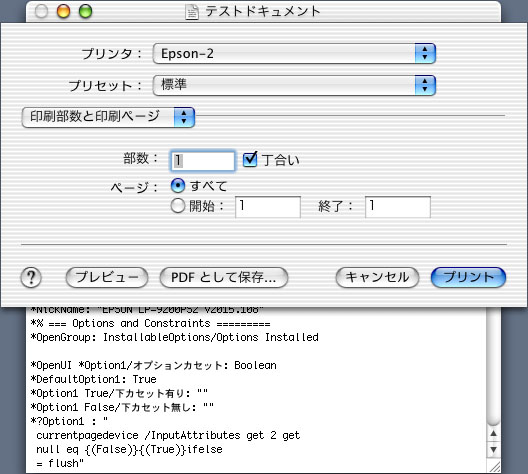The height and width of the screenshot is (474, 528).
Task: Click the green zoom button in the title bar
Action: (x=86, y=11)
